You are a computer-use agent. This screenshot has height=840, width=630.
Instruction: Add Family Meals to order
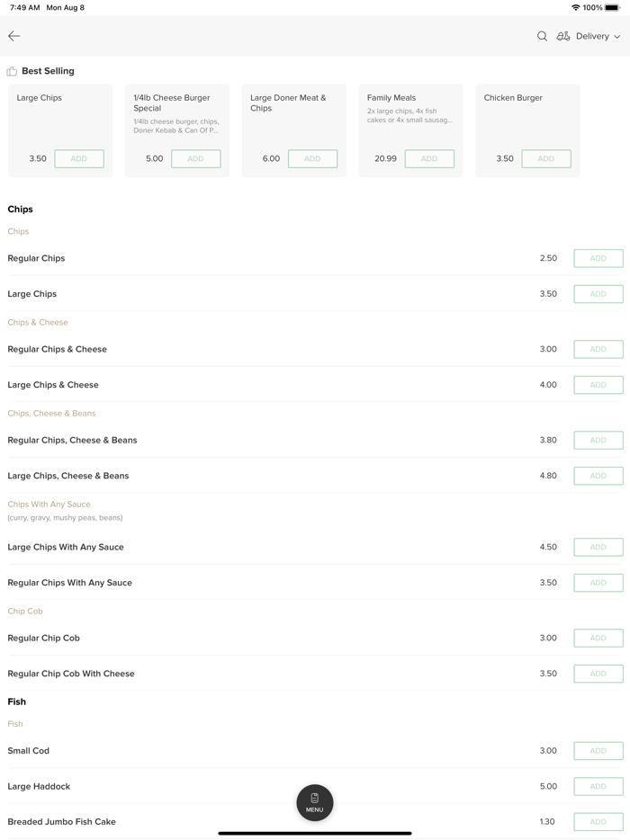click(x=429, y=159)
